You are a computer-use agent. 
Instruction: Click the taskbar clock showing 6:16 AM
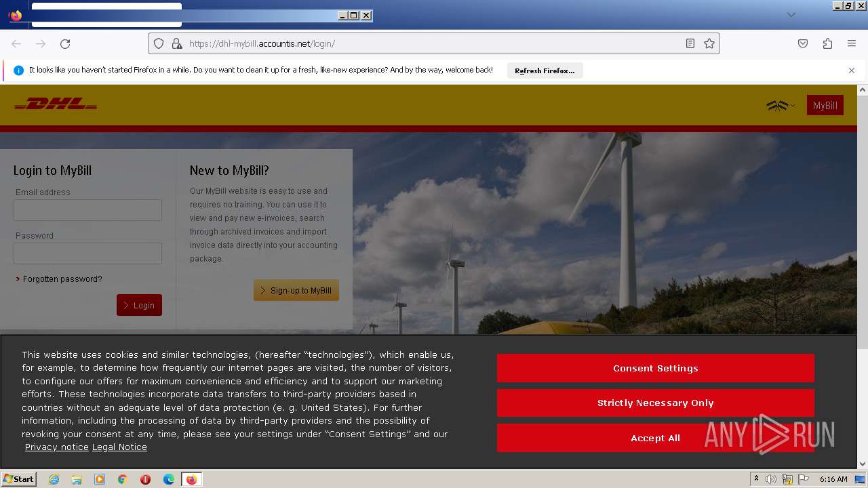click(833, 479)
